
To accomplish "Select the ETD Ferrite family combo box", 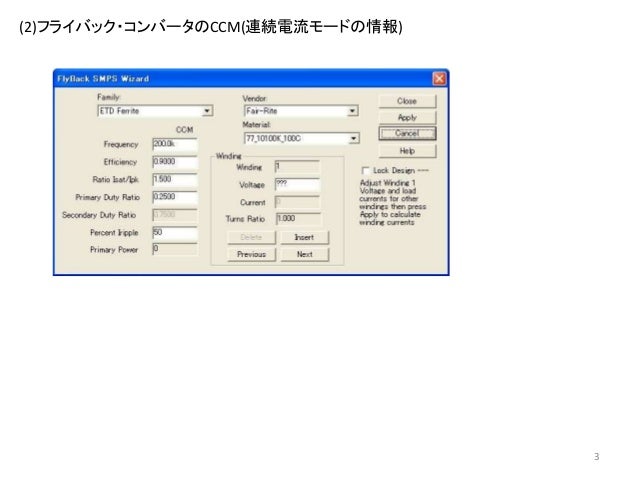I will click(155, 111).
